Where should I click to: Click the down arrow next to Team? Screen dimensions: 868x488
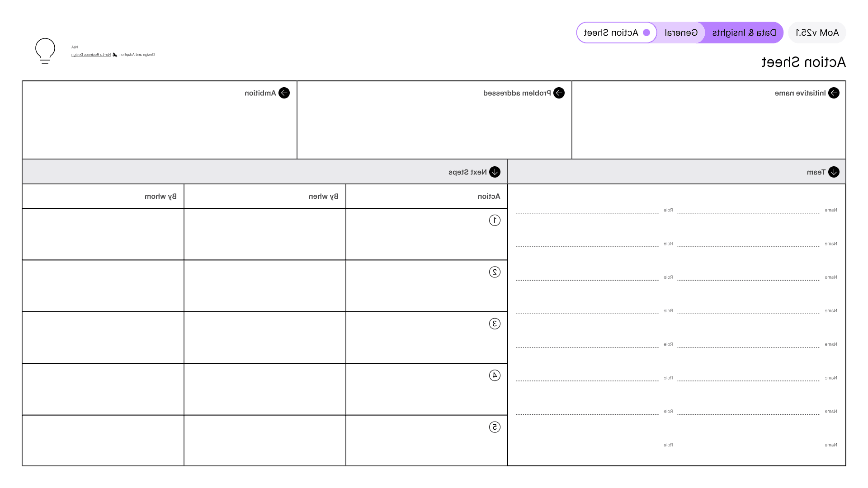[834, 172]
